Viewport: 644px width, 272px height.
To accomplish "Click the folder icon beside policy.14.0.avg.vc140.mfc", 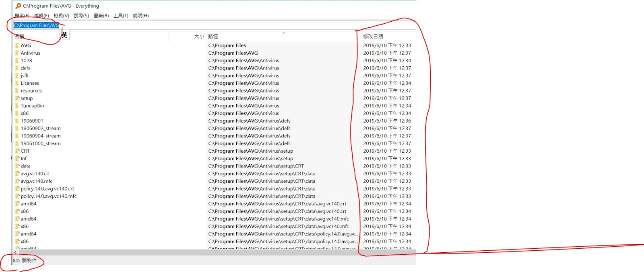I will (x=17, y=196).
